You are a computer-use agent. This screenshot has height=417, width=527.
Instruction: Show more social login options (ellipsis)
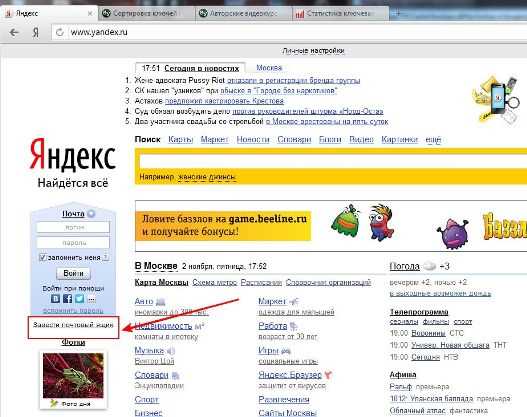pos(91,299)
